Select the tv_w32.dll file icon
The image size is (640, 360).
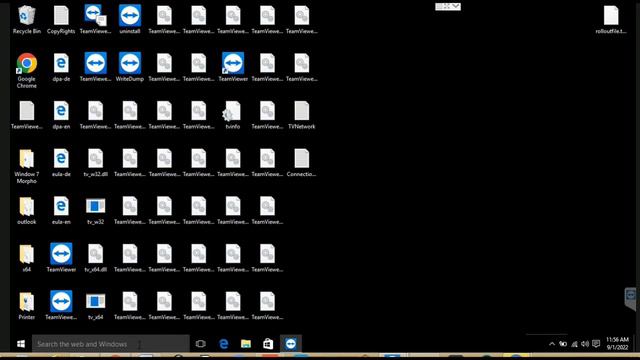tap(96, 162)
